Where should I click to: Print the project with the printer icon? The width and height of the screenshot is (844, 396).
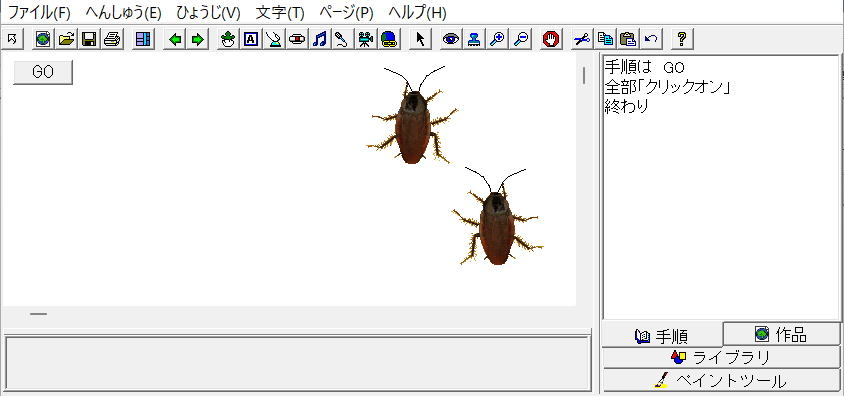112,39
